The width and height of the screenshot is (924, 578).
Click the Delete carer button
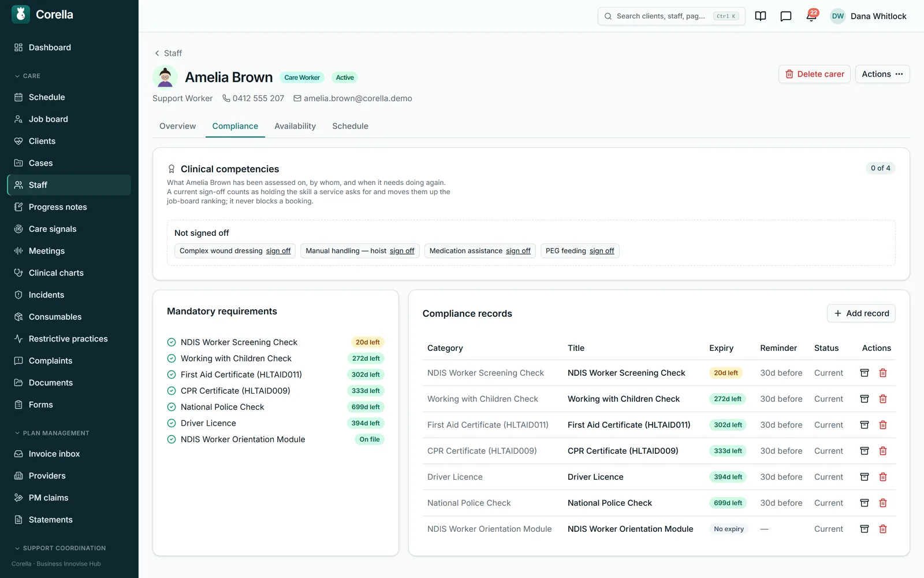coord(814,74)
